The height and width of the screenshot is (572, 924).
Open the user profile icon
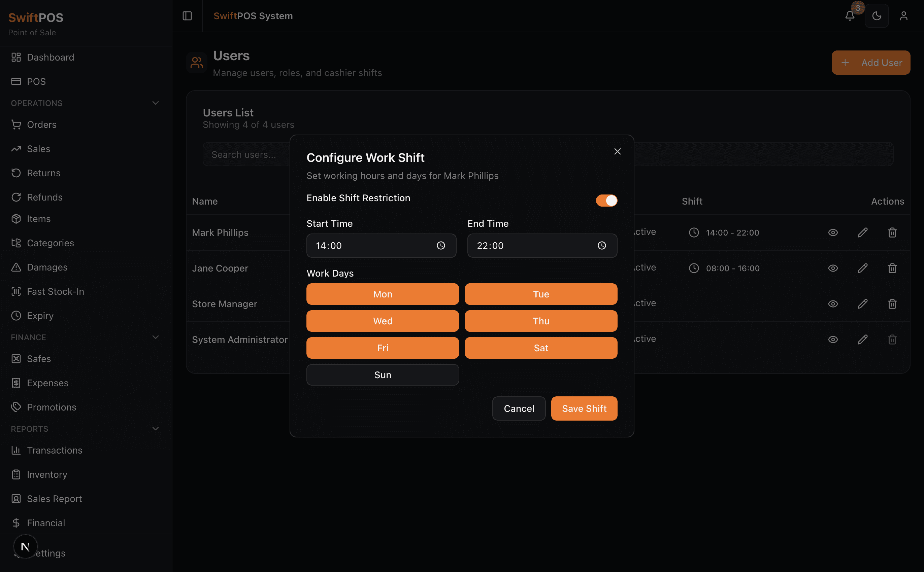click(x=903, y=16)
